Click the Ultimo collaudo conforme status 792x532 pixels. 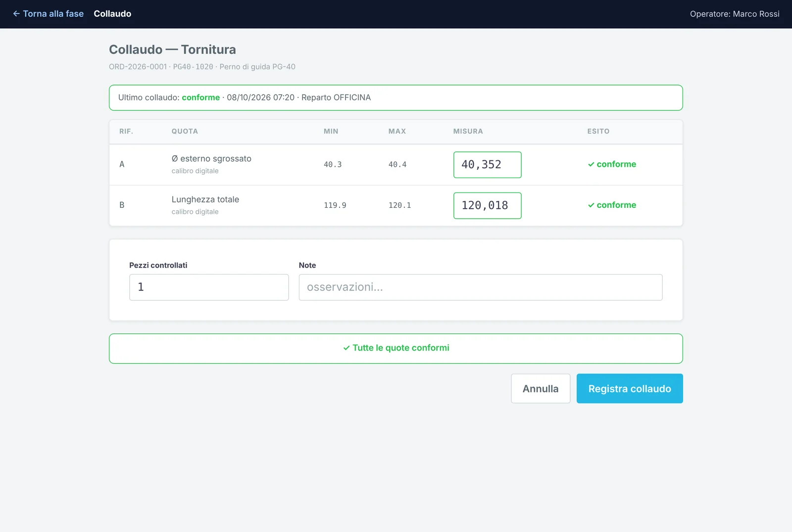pos(200,97)
